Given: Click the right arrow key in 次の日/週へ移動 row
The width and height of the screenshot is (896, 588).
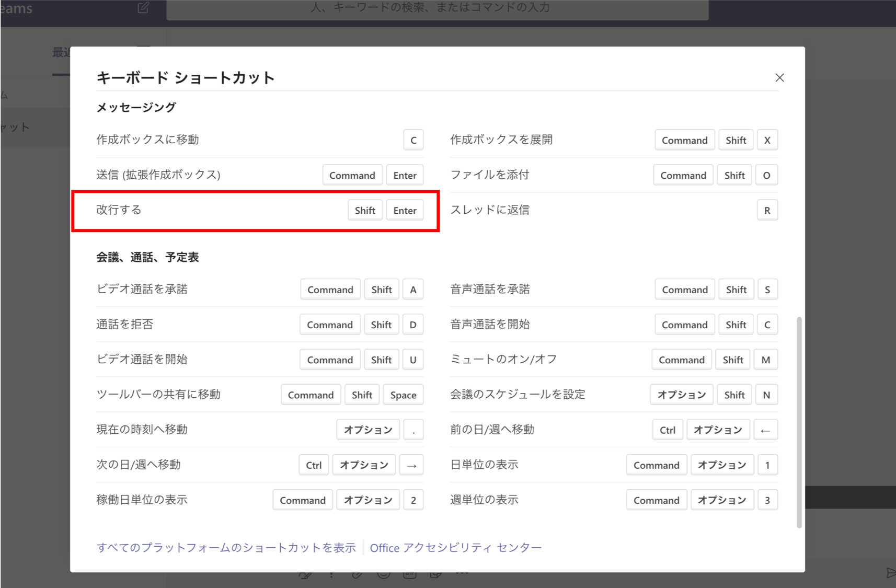Looking at the screenshot, I should 411,465.
